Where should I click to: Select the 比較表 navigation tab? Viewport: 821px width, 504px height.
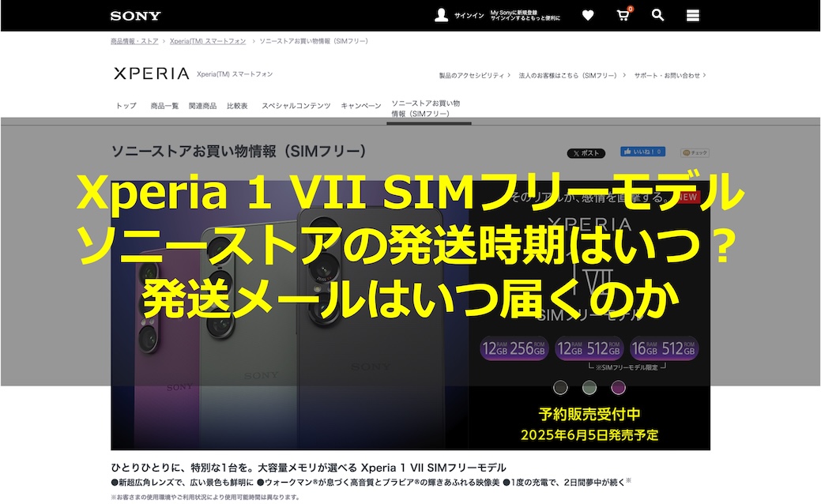pyautogui.click(x=237, y=106)
